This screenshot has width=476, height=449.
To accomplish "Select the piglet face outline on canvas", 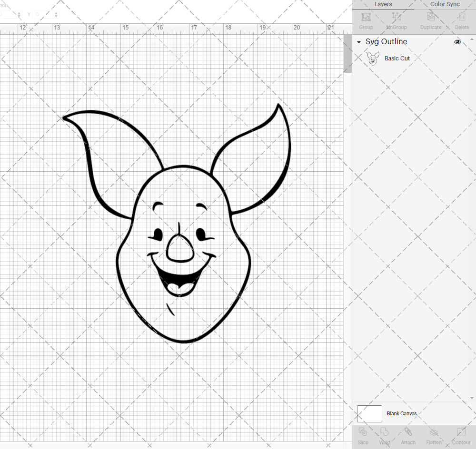I will (x=177, y=223).
